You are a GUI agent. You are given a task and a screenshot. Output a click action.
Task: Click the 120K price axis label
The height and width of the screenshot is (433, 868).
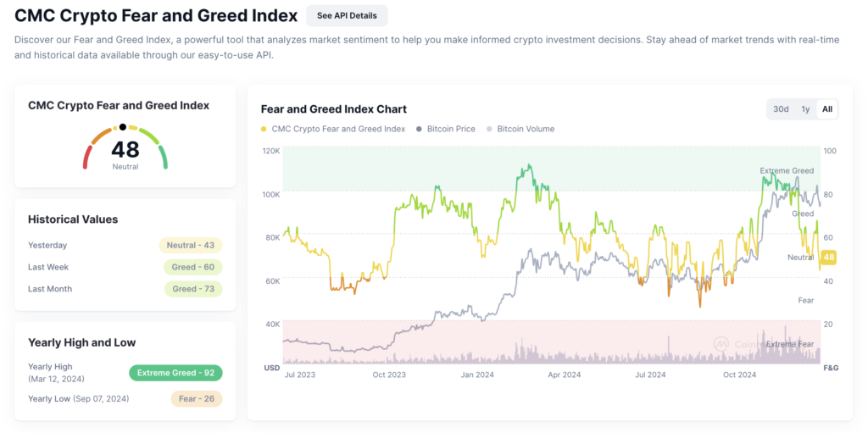coord(271,151)
